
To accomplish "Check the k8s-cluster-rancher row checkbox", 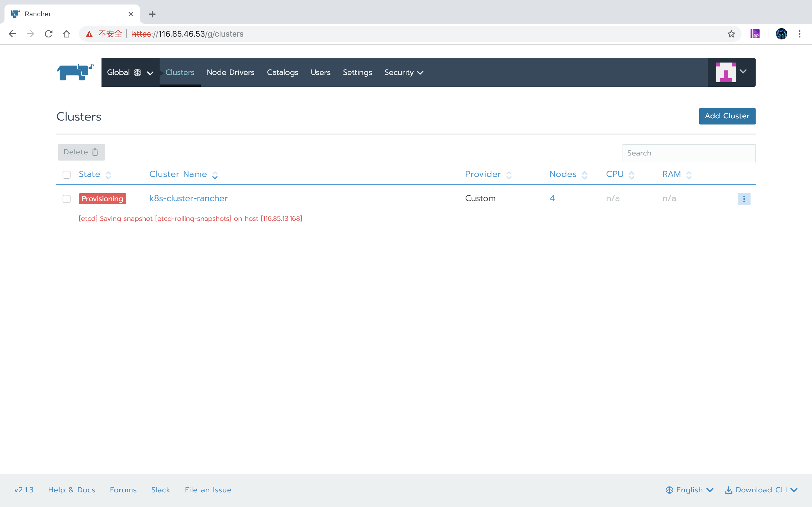I will click(x=67, y=199).
